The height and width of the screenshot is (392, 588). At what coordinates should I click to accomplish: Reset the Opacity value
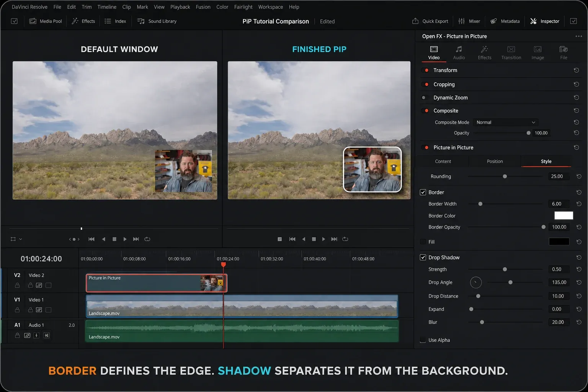point(576,133)
